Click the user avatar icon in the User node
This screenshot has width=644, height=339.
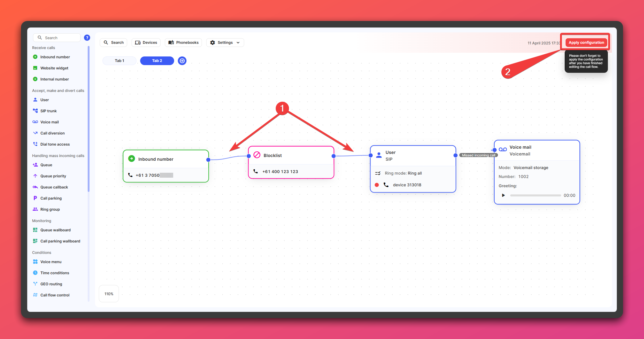pyautogui.click(x=379, y=155)
